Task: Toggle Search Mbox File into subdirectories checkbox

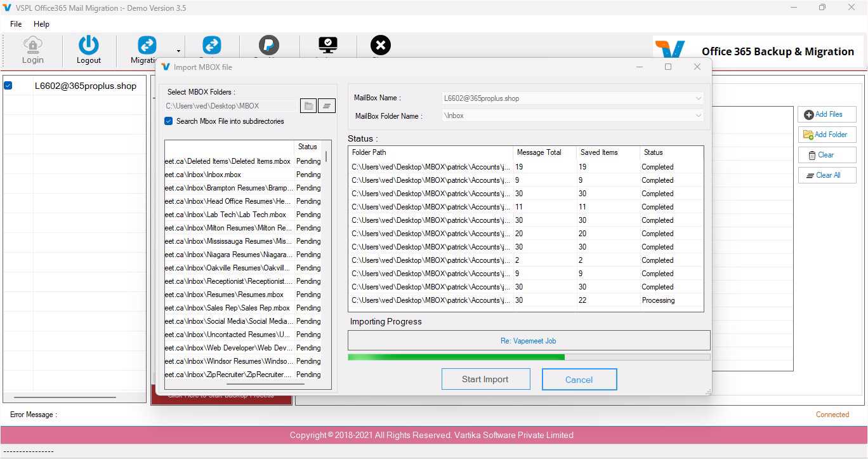Action: (x=169, y=121)
